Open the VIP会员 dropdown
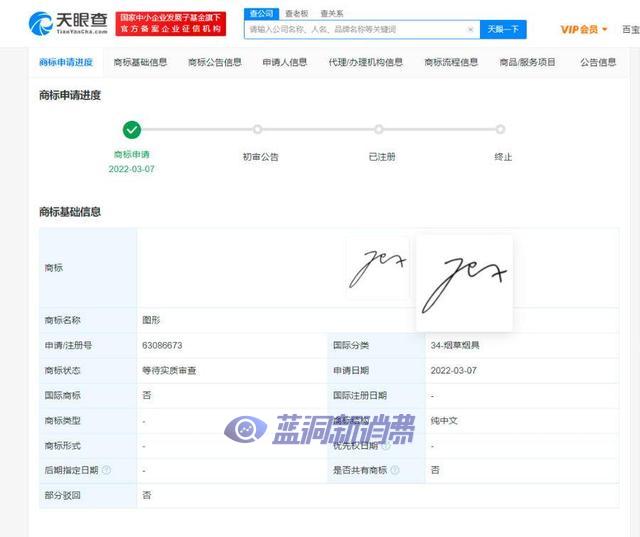This screenshot has height=537, width=640. 584,29
